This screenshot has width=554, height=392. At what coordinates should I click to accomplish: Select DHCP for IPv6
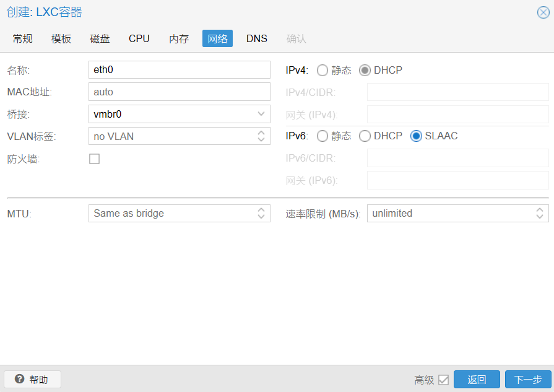click(365, 136)
